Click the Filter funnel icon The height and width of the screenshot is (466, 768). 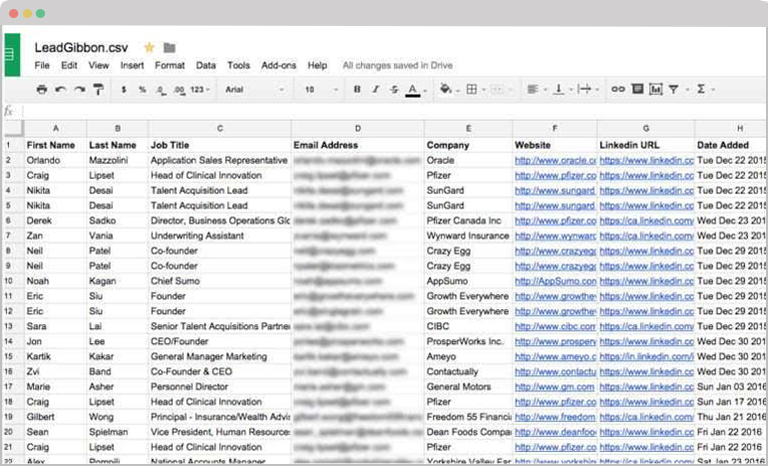coord(674,89)
